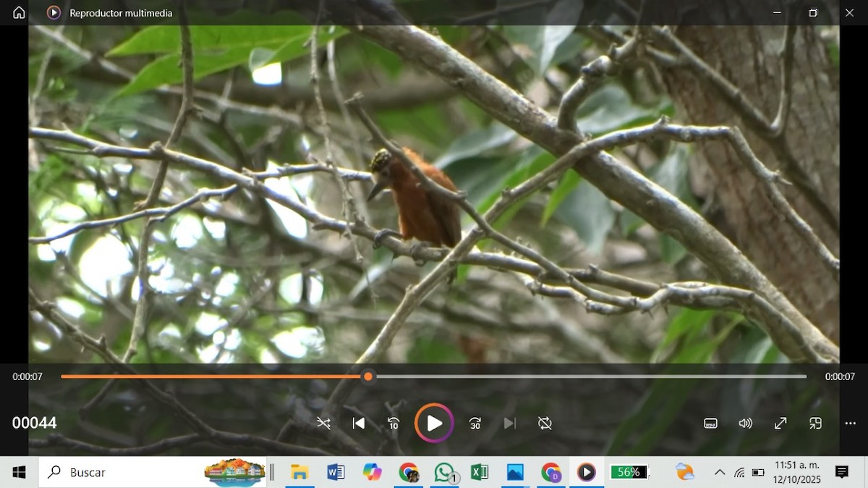Open the more options menu
868x488 pixels.
850,424
